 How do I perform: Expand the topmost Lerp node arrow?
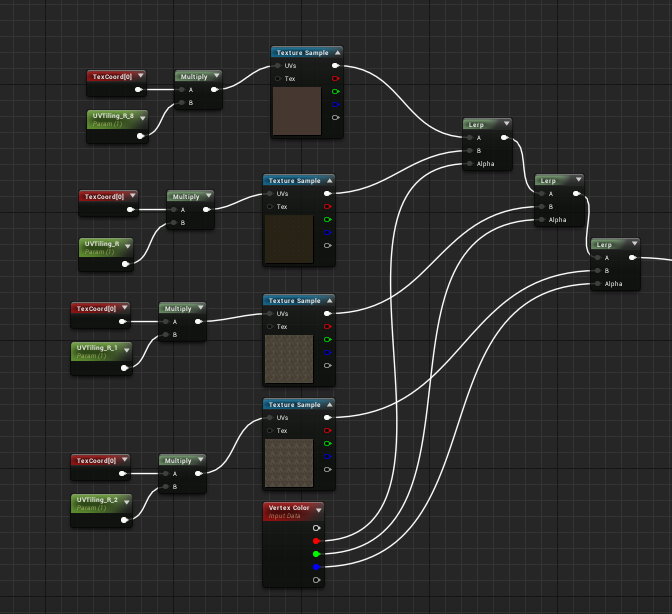[x=507, y=123]
